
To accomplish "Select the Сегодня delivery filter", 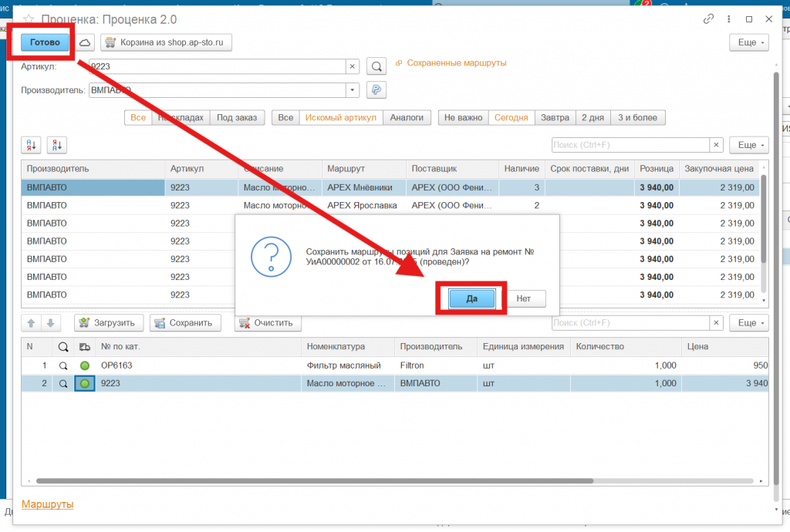I will point(511,117).
